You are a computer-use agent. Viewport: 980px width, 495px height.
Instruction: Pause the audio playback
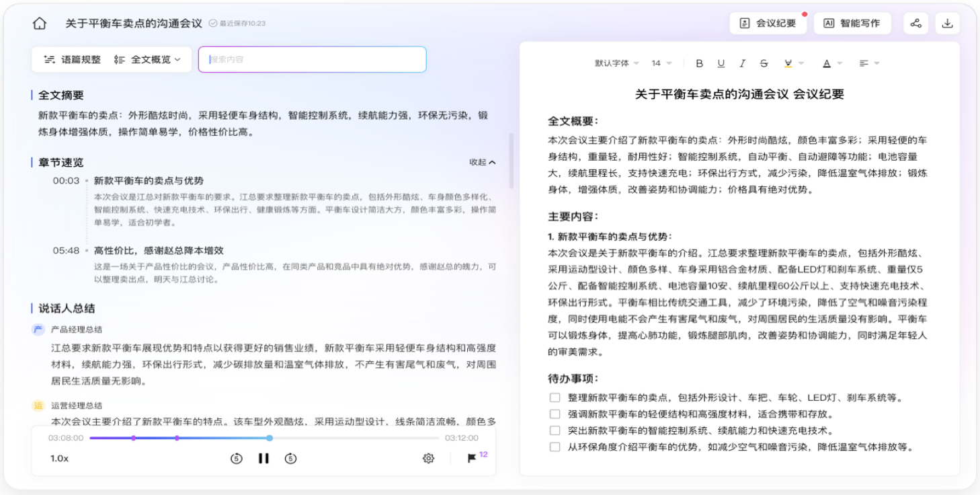pyautogui.click(x=263, y=459)
